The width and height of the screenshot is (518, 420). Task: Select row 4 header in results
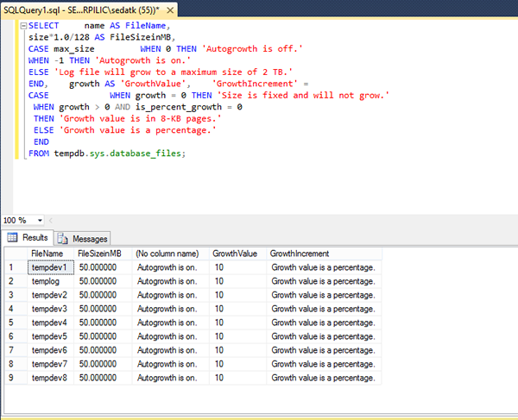point(16,309)
